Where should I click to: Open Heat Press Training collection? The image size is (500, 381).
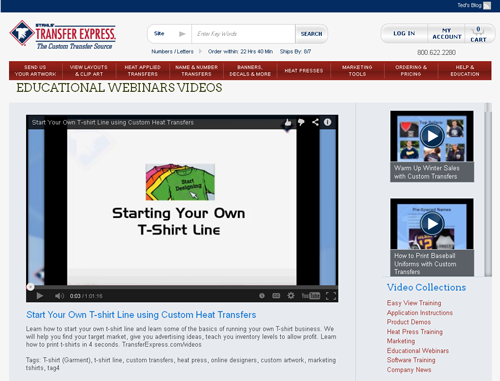pos(415,332)
